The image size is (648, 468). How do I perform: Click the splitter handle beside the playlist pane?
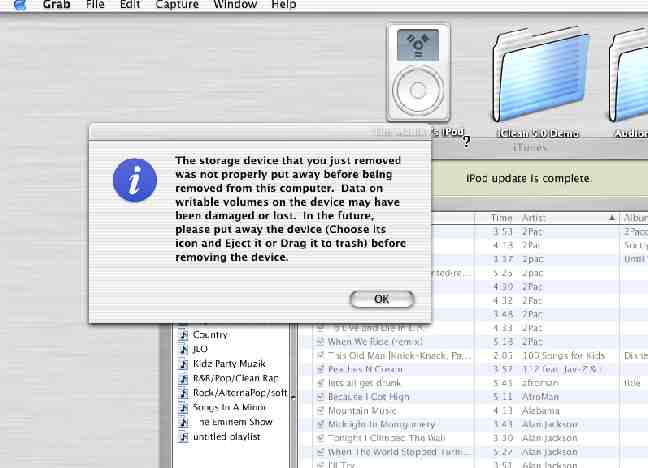click(x=293, y=397)
